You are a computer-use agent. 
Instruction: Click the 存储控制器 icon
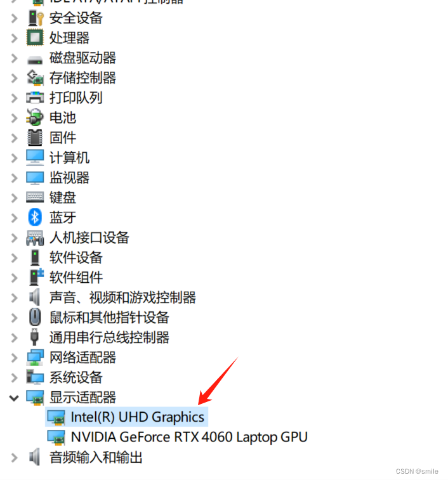35,78
